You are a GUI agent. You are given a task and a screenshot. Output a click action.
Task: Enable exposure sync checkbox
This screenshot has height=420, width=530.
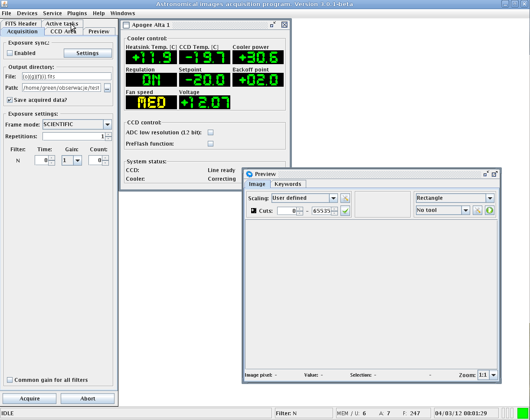tap(10, 53)
